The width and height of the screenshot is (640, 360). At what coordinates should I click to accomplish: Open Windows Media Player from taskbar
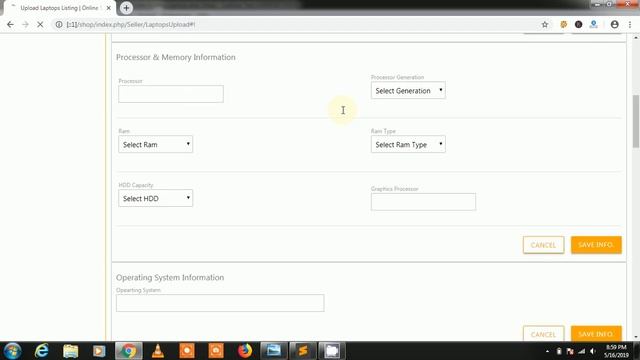[x=99, y=351]
